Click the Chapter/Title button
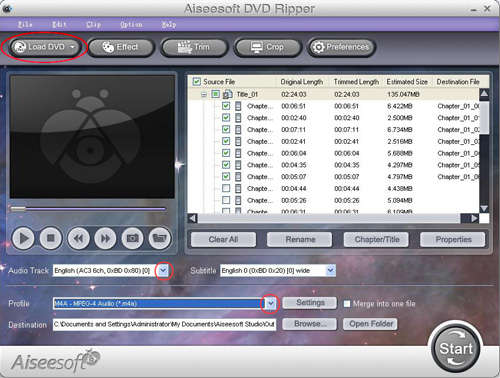500x378 pixels. 377,239
